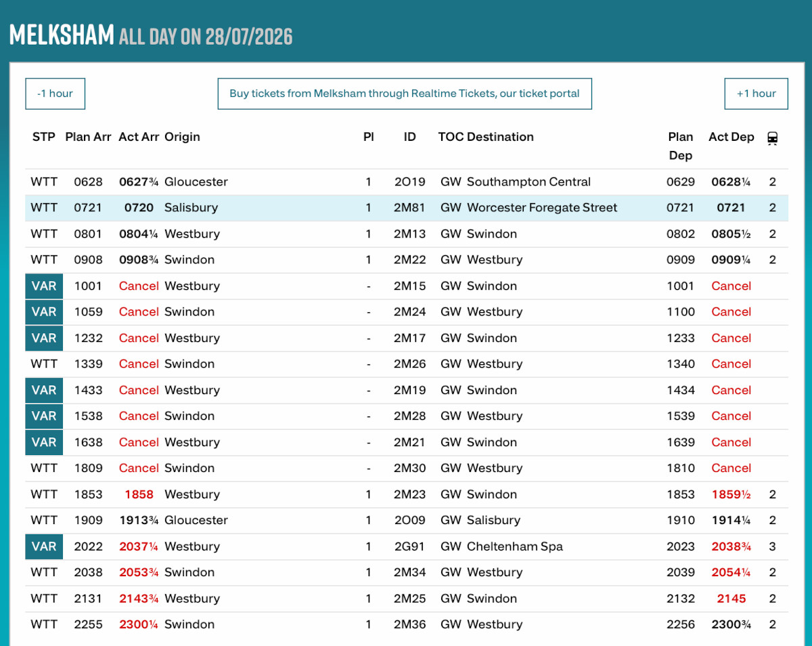The image size is (812, 646).
Task: Click the train coaches icon column header
Action: [772, 138]
